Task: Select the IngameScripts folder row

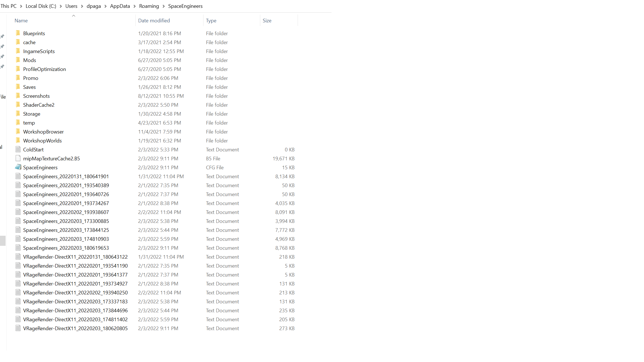Action: [x=39, y=51]
